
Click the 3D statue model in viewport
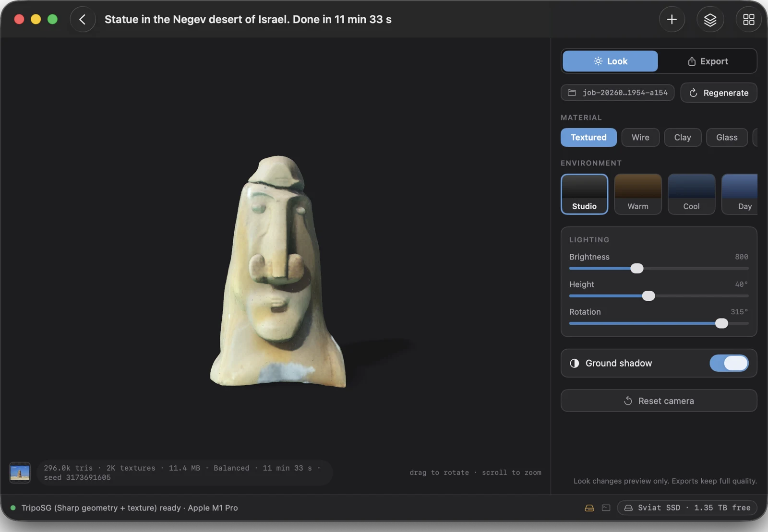click(x=278, y=271)
